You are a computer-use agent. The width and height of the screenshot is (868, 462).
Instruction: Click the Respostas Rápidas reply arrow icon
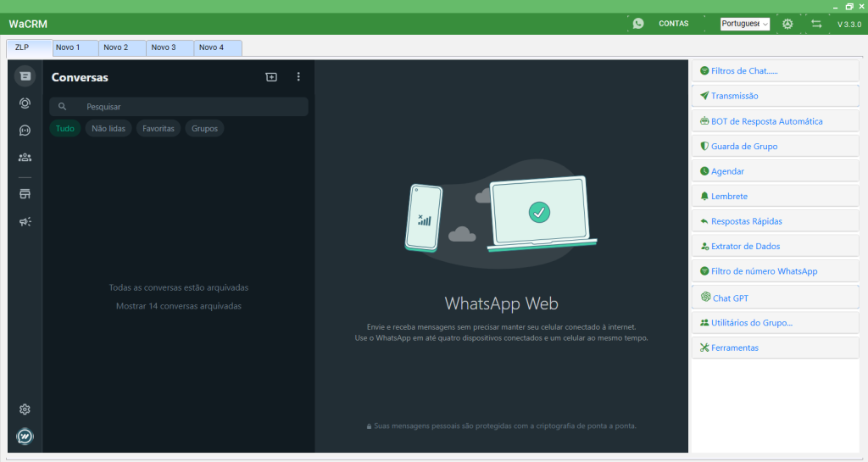coord(704,221)
